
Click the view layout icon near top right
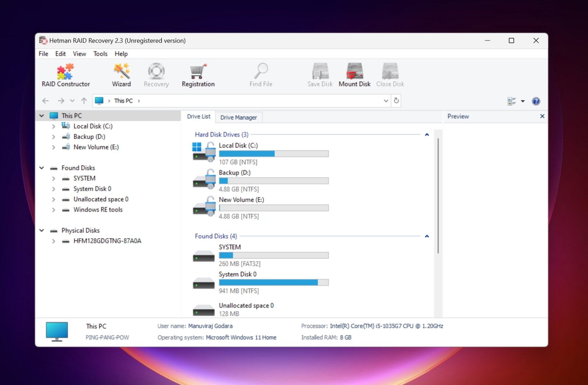(512, 101)
